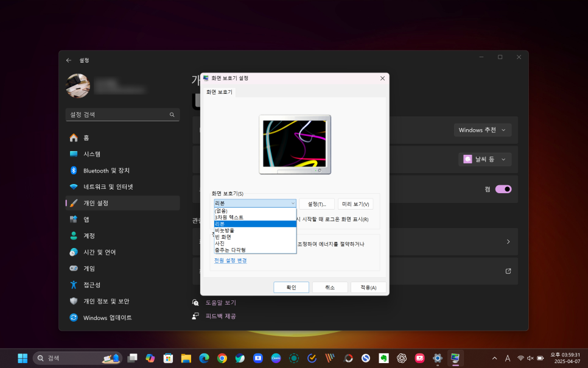Choose 리본 from screen saver list
This screenshot has height=368, width=588.
255,224
